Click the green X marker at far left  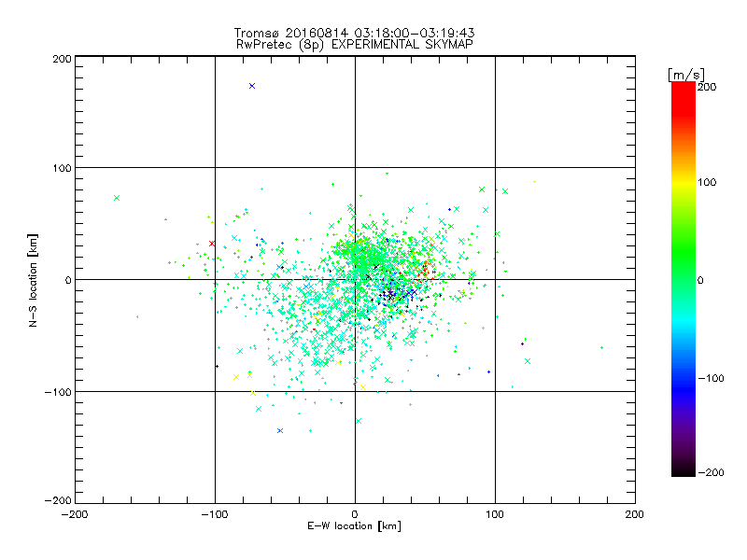(117, 198)
